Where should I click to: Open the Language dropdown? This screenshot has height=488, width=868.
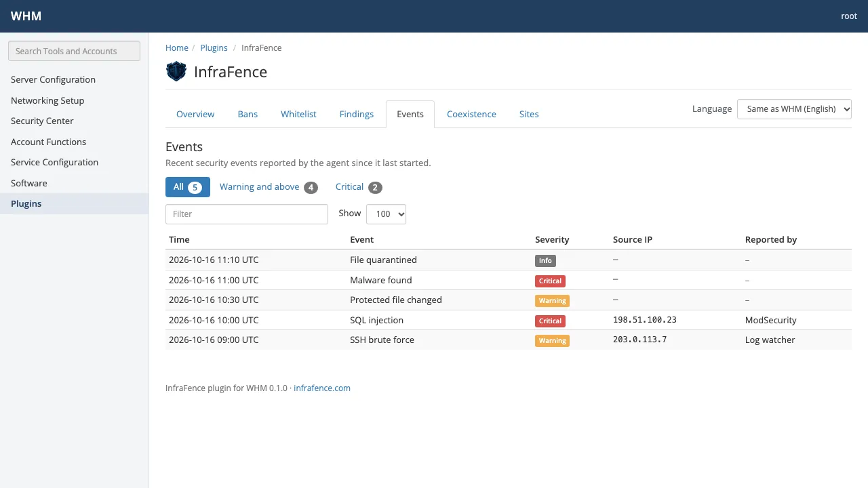[x=794, y=109]
